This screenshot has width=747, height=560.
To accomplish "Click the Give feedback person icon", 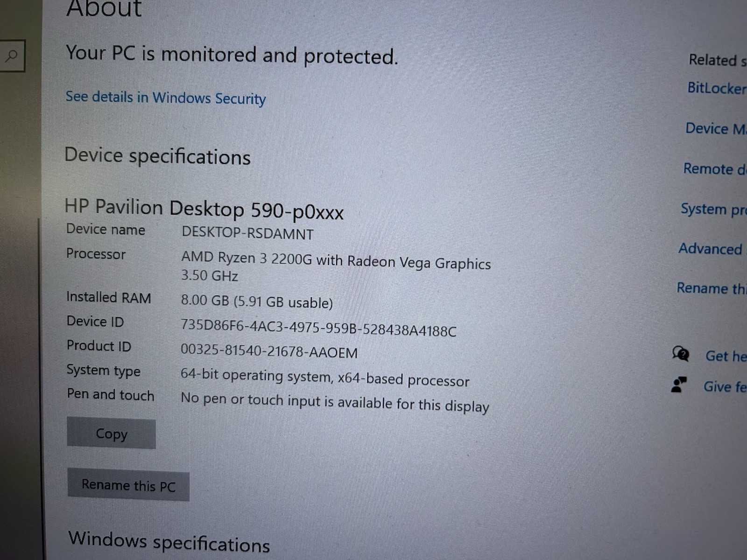I will 679,385.
